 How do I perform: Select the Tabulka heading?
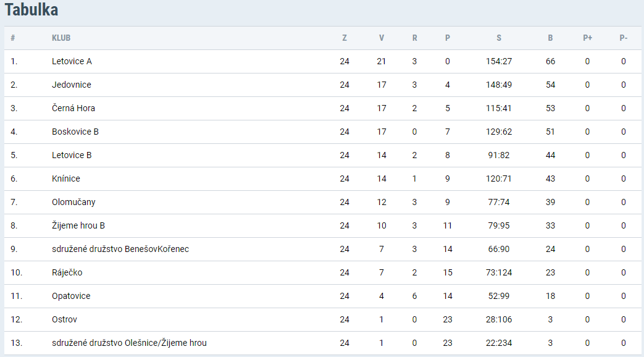click(31, 9)
